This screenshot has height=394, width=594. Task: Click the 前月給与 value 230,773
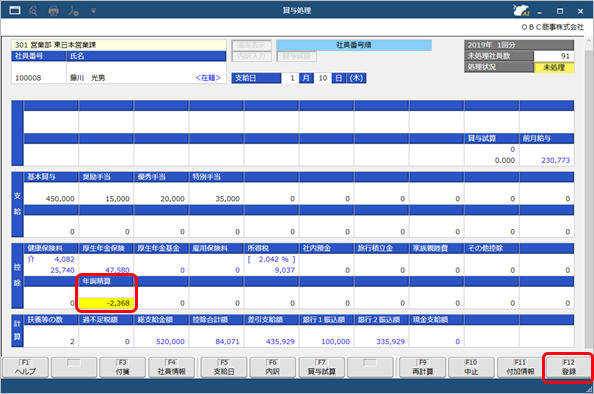point(555,160)
